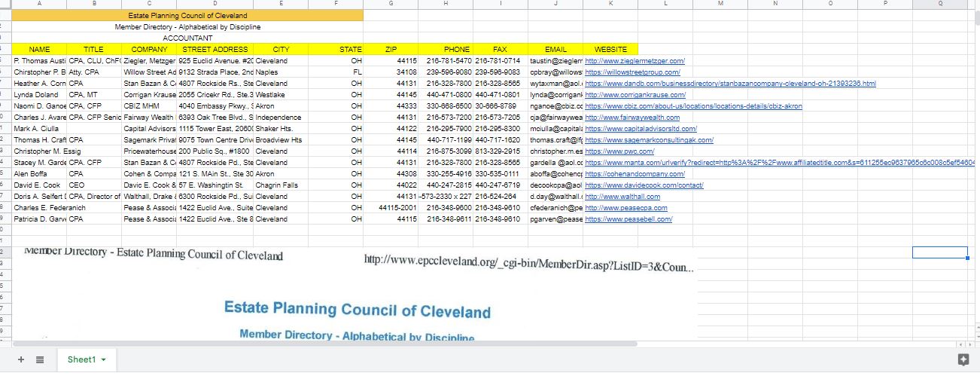Open the fairwaywealth.com link
Viewport: 980px width, 376px height.
coord(632,118)
